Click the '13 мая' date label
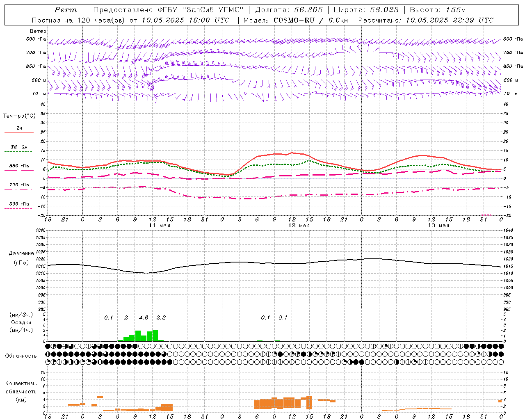This screenshot has height=420, width=525. [x=438, y=226]
